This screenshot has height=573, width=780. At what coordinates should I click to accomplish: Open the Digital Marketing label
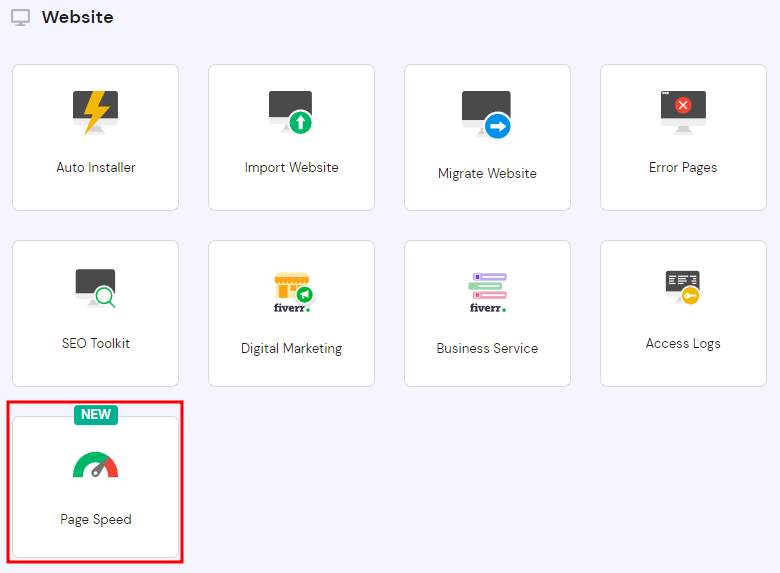tap(291, 349)
